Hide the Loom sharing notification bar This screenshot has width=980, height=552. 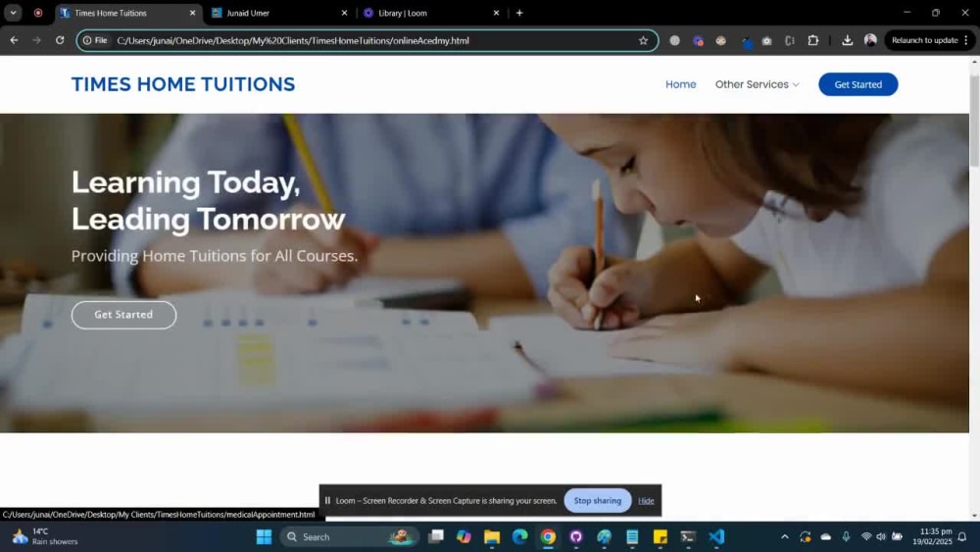tap(646, 501)
